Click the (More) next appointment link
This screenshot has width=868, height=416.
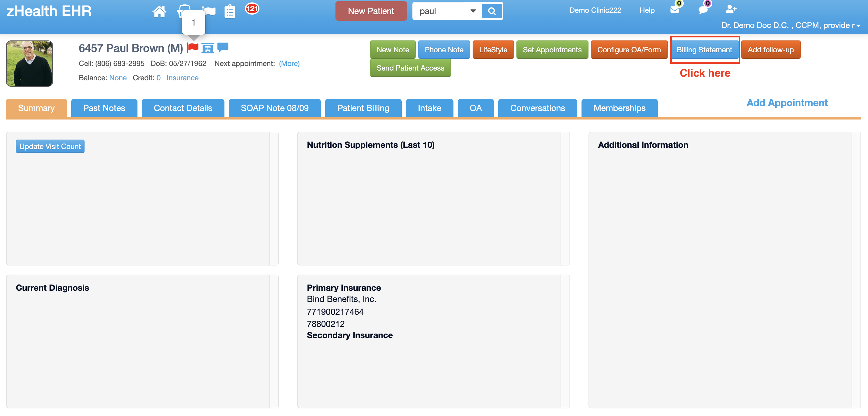click(289, 64)
